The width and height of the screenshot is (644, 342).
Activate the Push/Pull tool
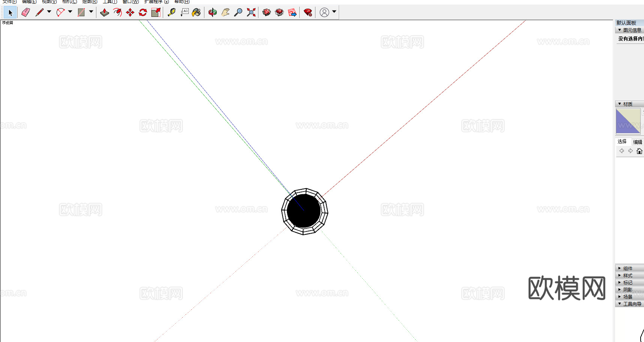pyautogui.click(x=105, y=12)
